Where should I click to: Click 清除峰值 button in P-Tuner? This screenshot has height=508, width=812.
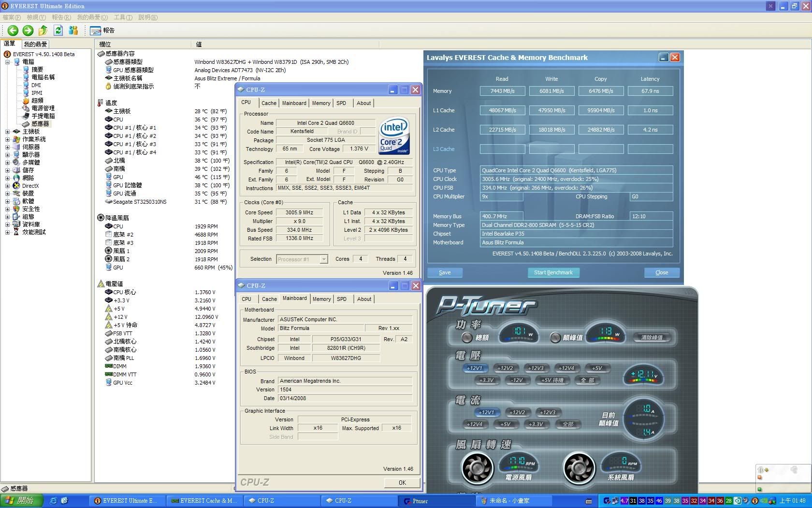click(651, 337)
